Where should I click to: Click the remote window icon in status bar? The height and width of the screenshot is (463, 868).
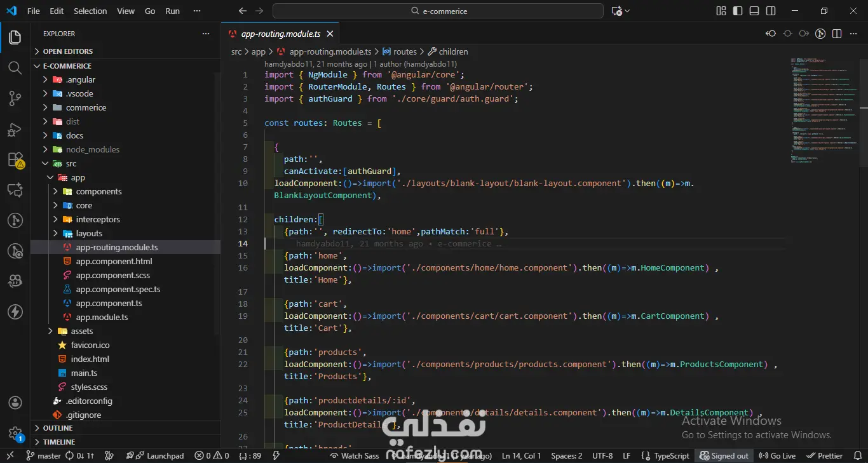(10, 455)
